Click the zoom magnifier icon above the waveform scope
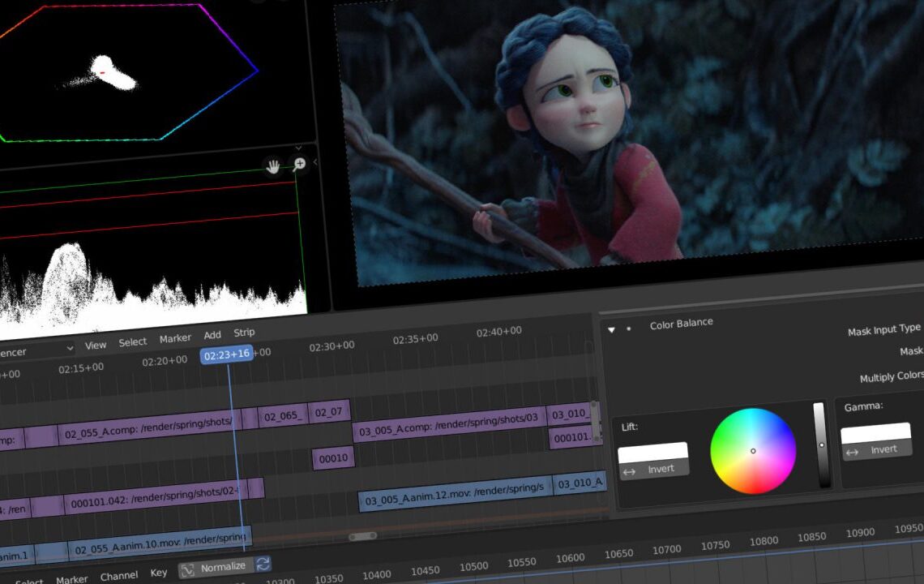The width and height of the screenshot is (924, 584). tap(298, 164)
